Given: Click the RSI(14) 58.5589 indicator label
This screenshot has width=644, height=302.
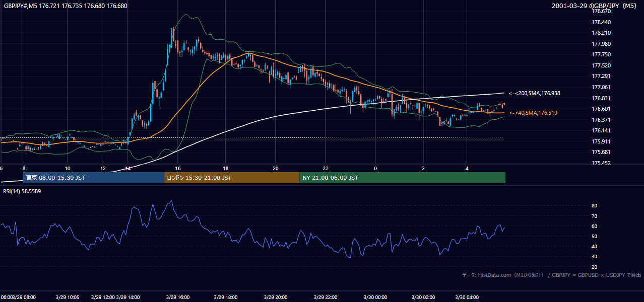Looking at the screenshot, I should (x=22, y=191).
